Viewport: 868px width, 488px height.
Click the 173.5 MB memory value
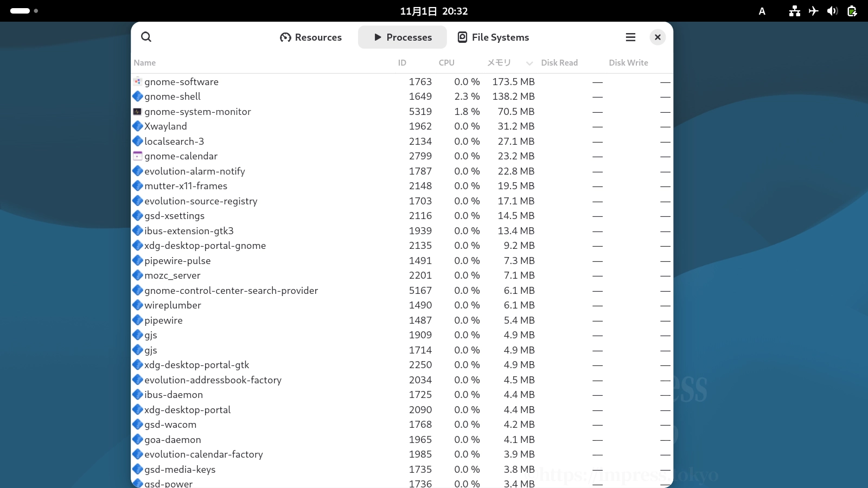(513, 81)
